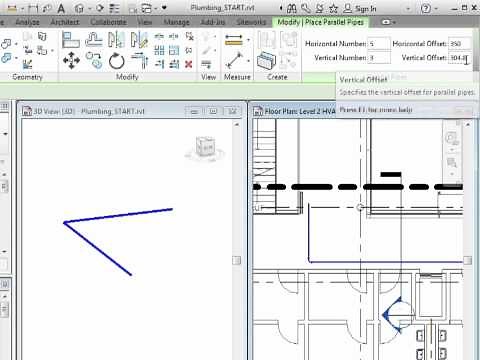This screenshot has width=480, height=360.
Task: Open the Analyze ribbon tab
Action: (27, 22)
